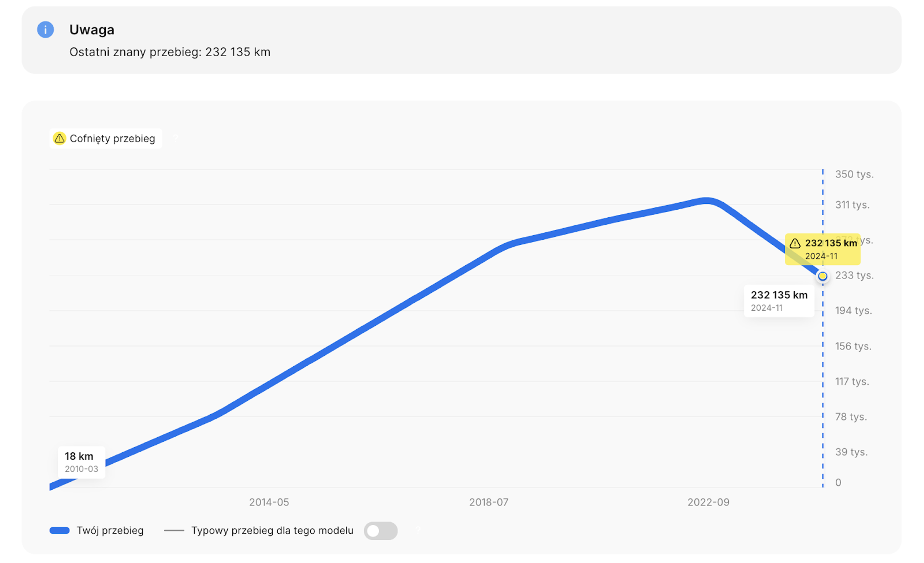Click the blue Twój przebieg color swatch
The height and width of the screenshot is (563, 924).
(x=60, y=530)
